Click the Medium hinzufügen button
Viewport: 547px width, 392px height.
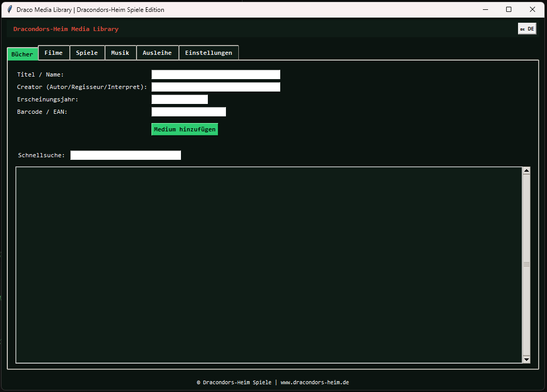tap(185, 129)
